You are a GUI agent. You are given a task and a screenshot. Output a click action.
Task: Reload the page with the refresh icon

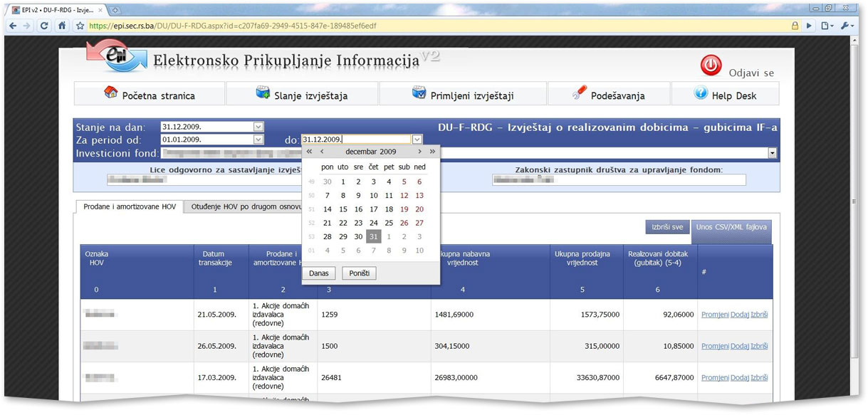click(44, 26)
